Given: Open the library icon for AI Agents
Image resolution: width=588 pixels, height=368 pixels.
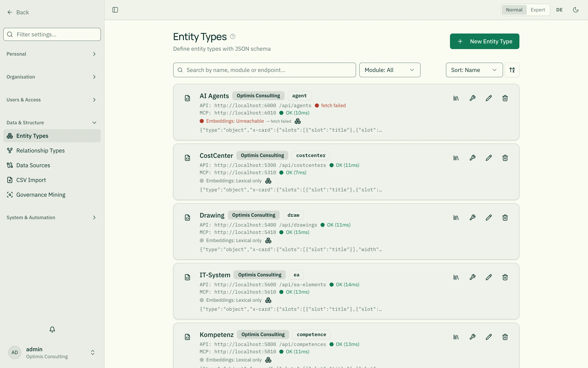Looking at the screenshot, I should 456,98.
